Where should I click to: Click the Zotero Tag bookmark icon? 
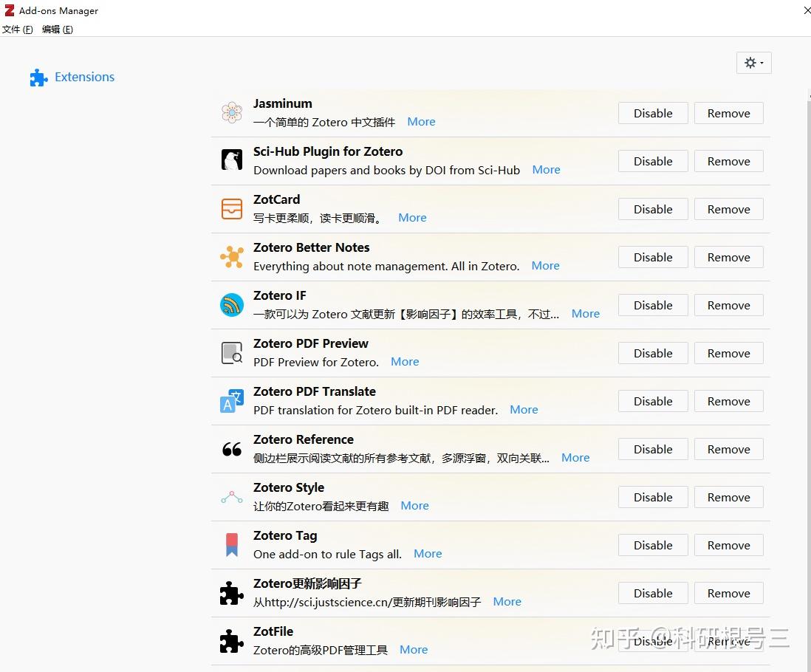point(232,545)
